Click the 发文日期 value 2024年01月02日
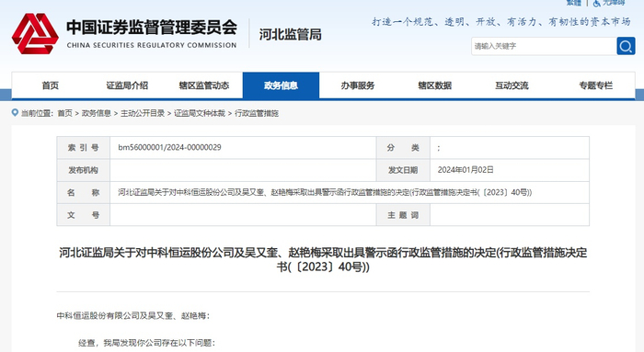This screenshot has height=352, width=644. (x=466, y=170)
